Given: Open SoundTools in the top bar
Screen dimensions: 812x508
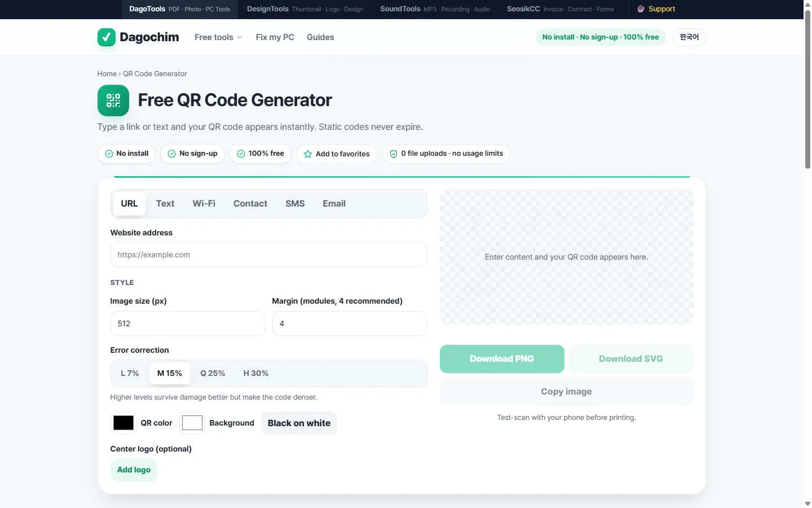Looking at the screenshot, I should click(435, 9).
